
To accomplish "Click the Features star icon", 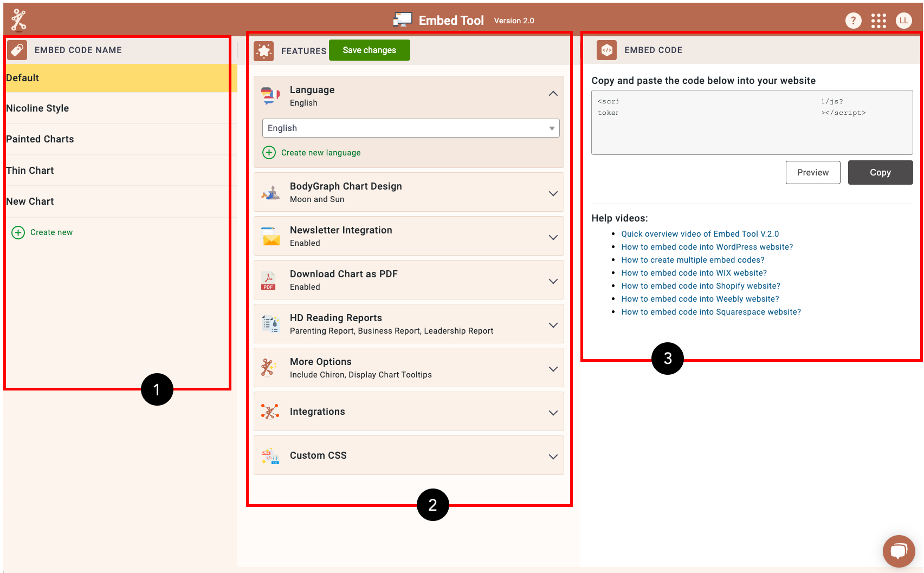I will tap(264, 51).
